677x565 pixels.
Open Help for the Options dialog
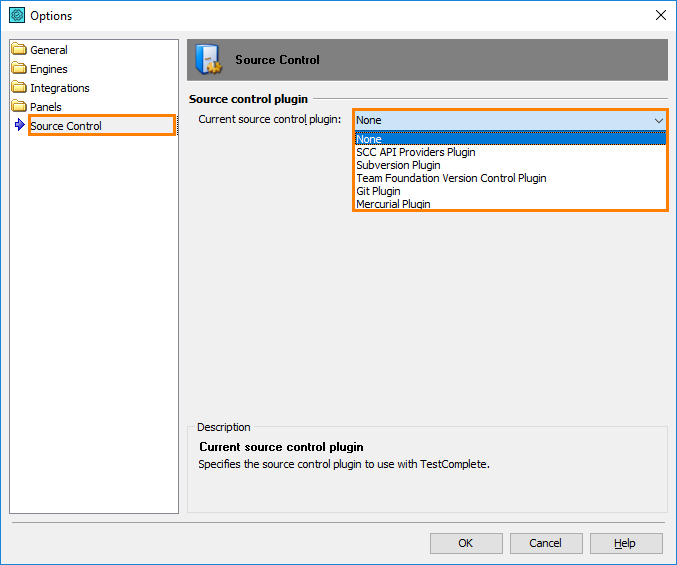625,543
